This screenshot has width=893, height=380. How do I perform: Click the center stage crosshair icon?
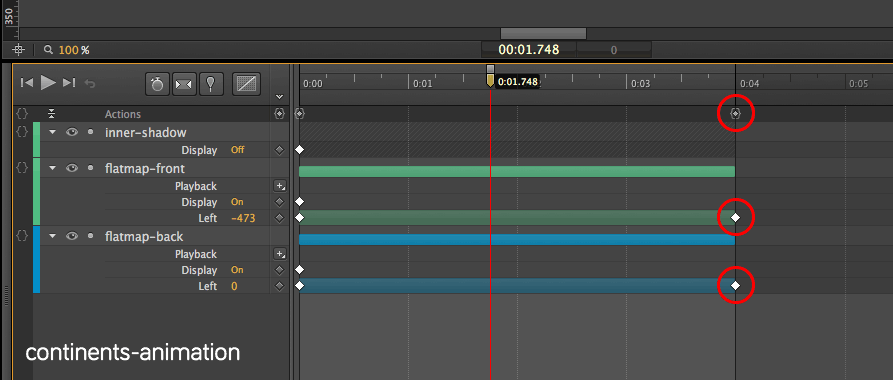click(x=19, y=50)
